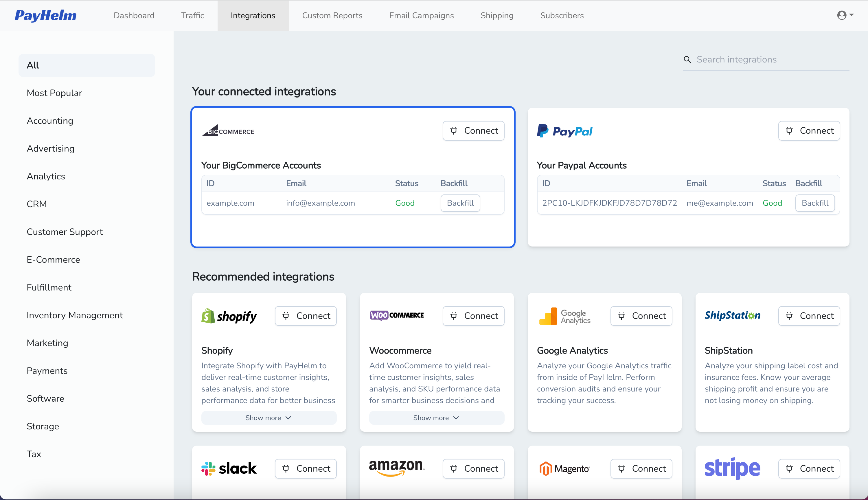
Task: Select the Most Popular category filter
Action: 54,93
